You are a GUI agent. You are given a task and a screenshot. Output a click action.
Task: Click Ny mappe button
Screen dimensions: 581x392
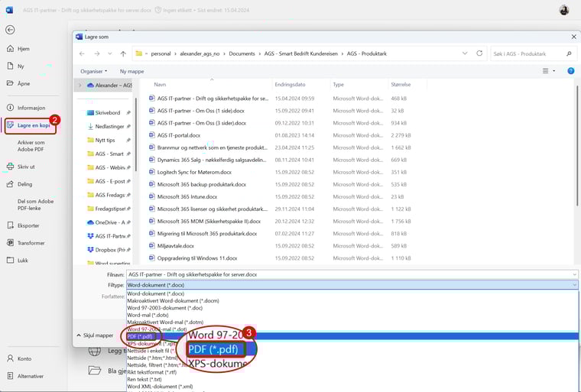[132, 71]
